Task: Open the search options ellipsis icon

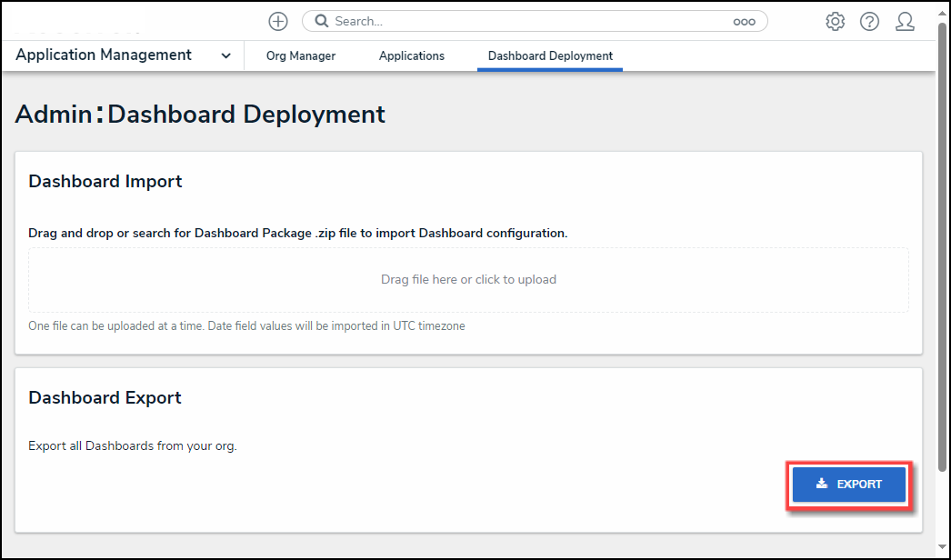Action: (x=745, y=21)
